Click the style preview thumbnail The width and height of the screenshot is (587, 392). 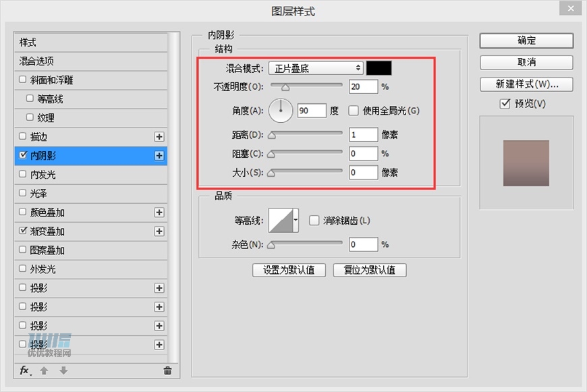(x=526, y=163)
